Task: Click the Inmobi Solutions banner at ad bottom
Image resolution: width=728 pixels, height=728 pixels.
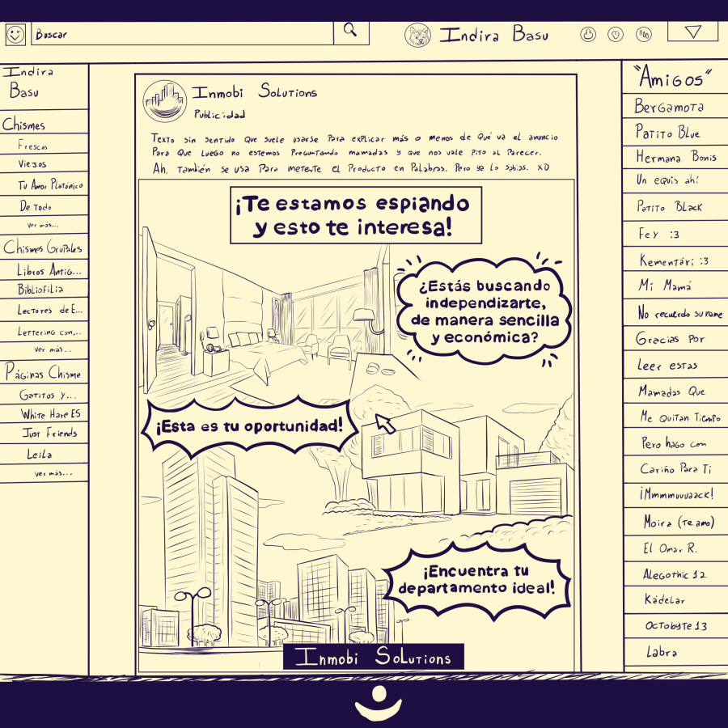Action: tap(373, 657)
